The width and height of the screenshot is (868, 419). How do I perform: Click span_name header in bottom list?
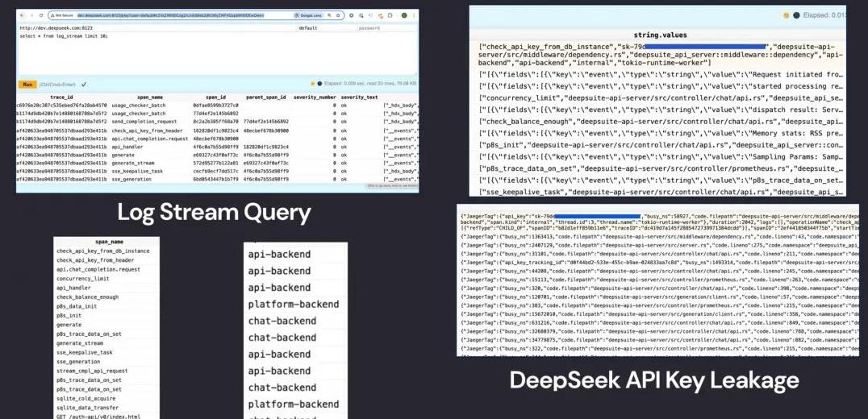109,242
